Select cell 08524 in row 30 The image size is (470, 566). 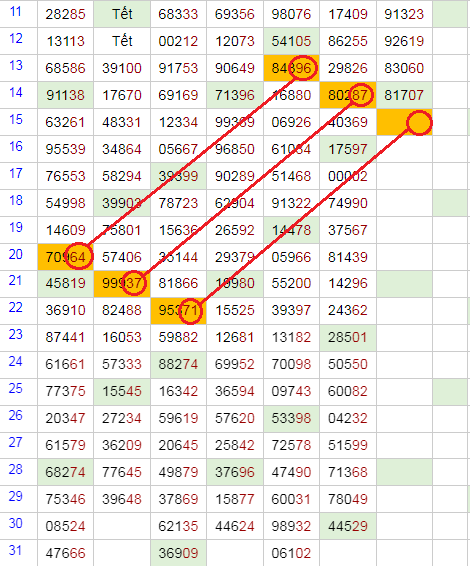(65, 526)
